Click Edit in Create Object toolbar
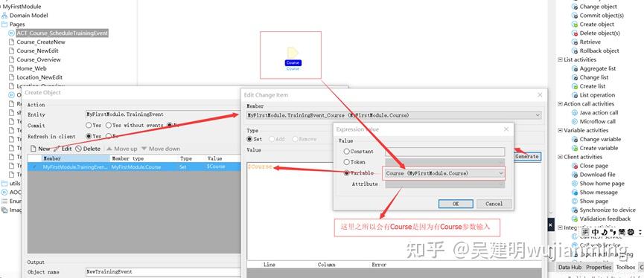The image size is (644, 278). pos(63,149)
